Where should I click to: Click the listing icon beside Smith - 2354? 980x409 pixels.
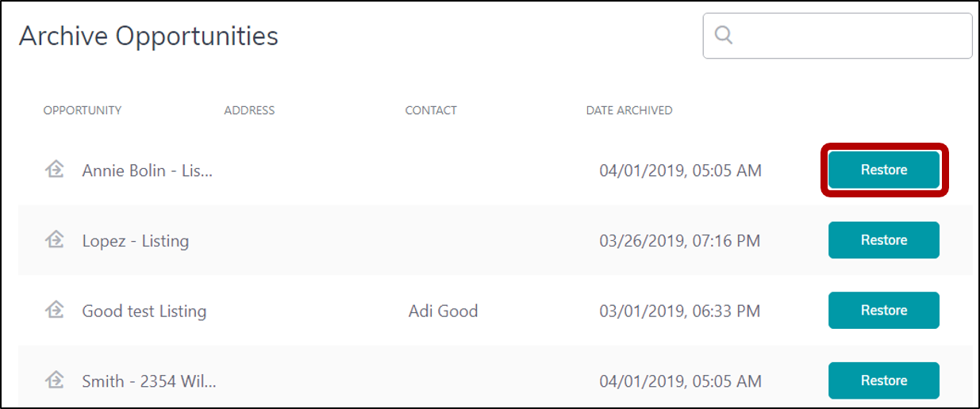(x=55, y=381)
